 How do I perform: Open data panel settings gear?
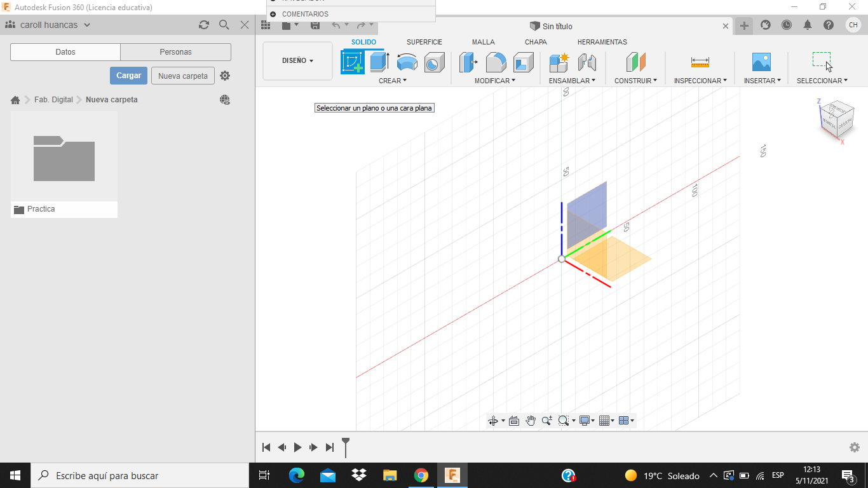(x=225, y=76)
